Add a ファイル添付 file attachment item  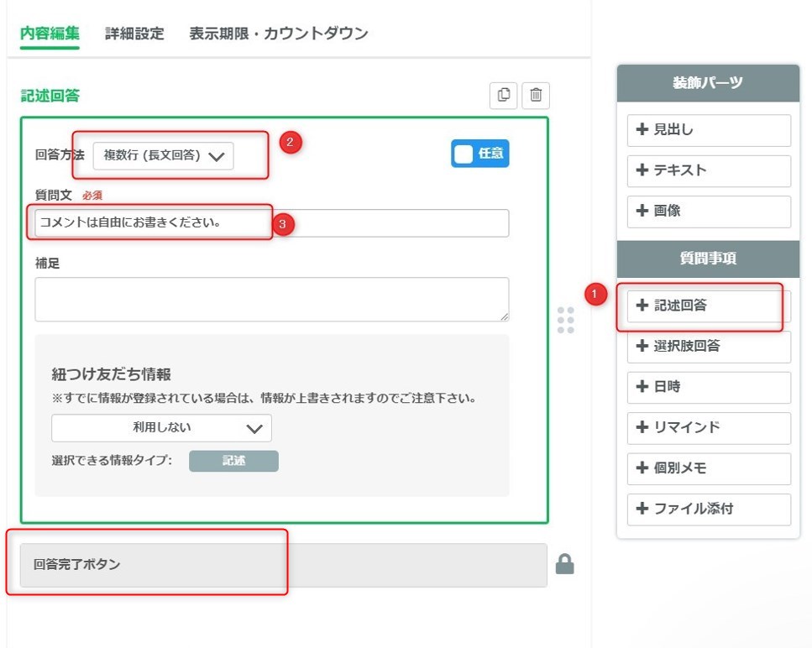tap(708, 509)
